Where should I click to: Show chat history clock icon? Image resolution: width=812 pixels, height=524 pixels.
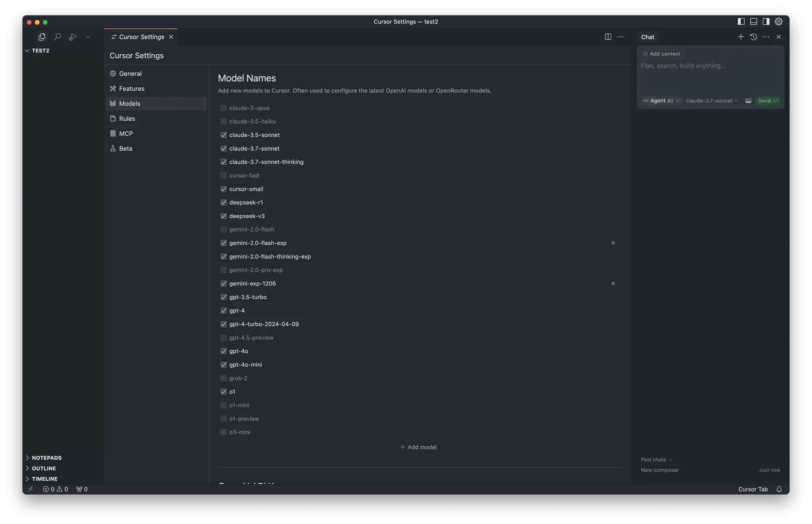[x=754, y=37]
